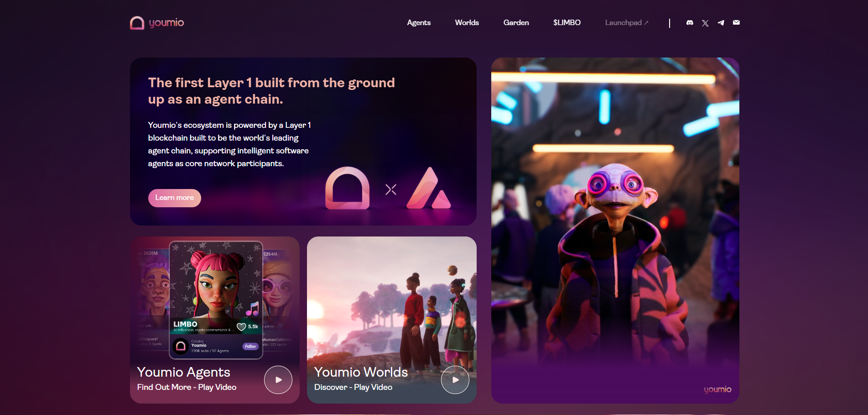Click the heart like icon on LIMBO card
Image resolution: width=868 pixels, height=415 pixels.
241,326
